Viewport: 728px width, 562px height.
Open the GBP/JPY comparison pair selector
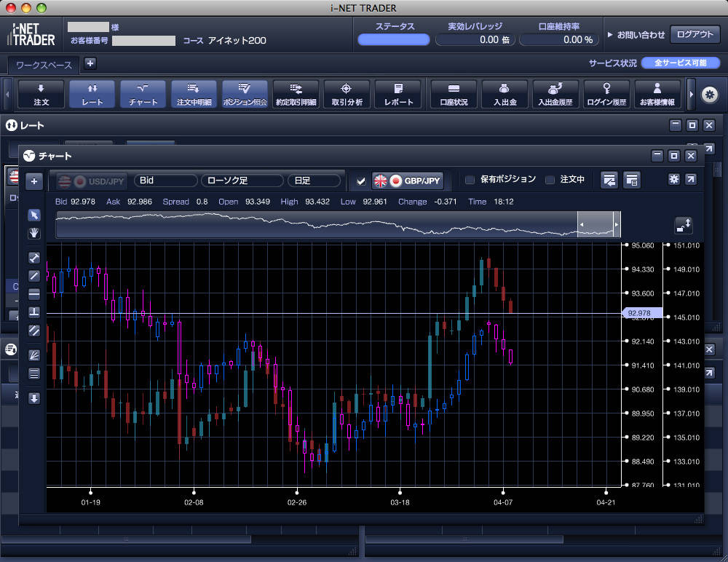[x=408, y=181]
